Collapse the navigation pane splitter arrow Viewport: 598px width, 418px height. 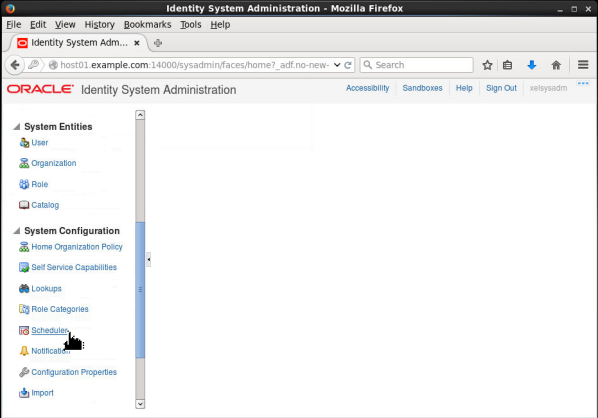click(x=148, y=259)
